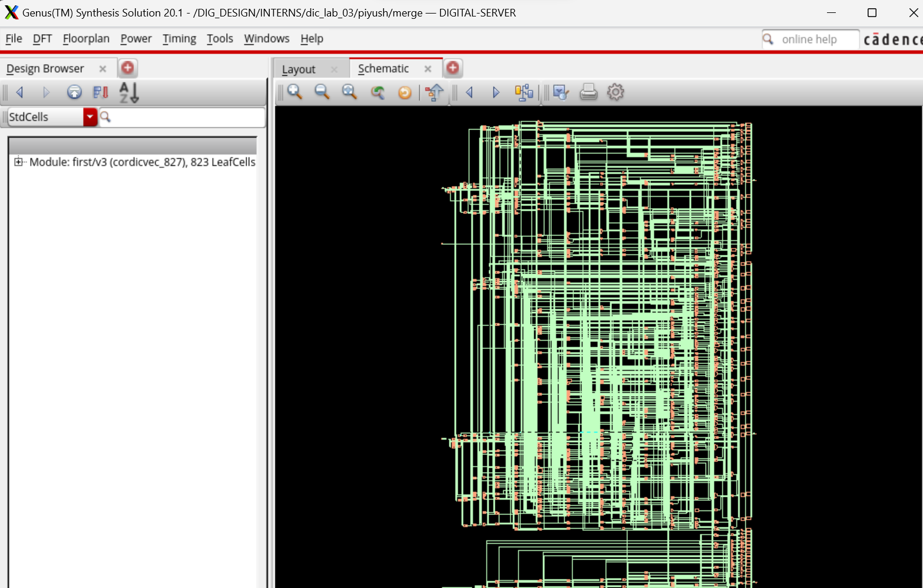Click the Design Browser tab label
This screenshot has height=588, width=923.
click(x=45, y=69)
